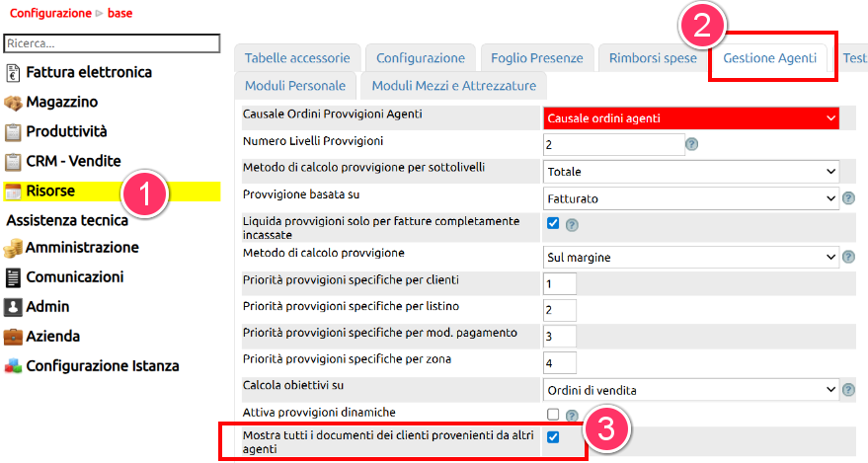Click the CRM - Vendite icon
Viewport: 868px width, 463px height.
tap(13, 162)
